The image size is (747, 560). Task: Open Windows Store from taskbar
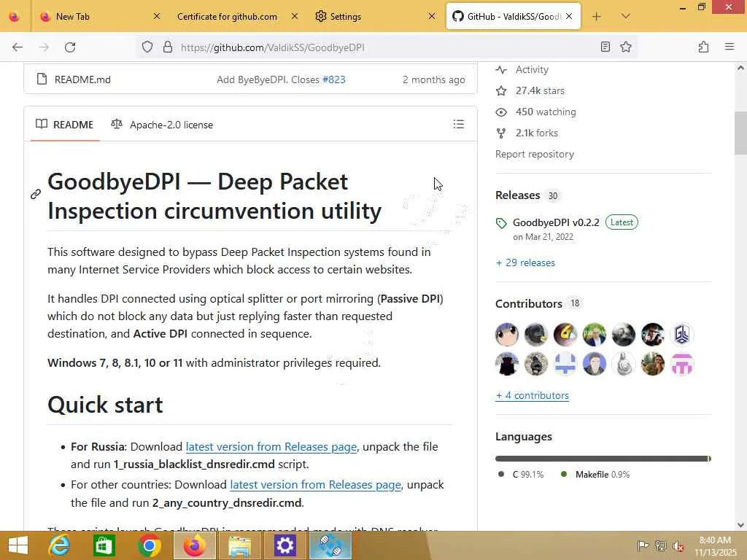coord(104,545)
